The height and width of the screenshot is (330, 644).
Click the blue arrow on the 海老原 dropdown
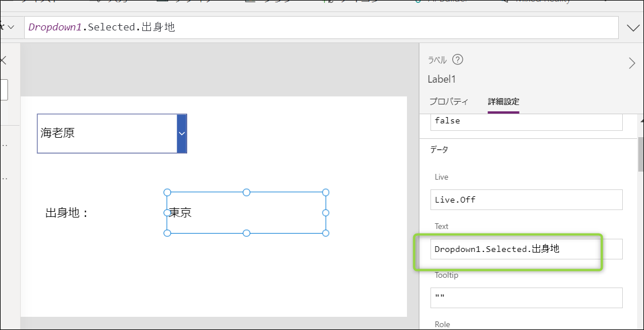181,133
